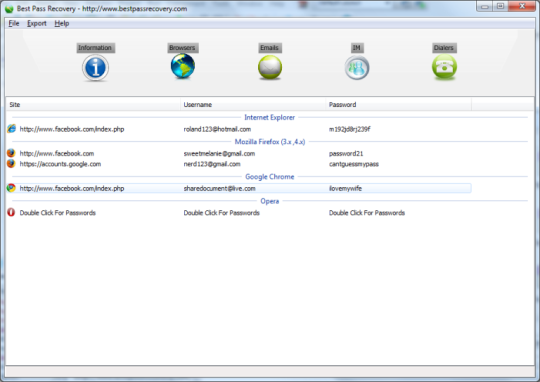This screenshot has width=540, height=382.
Task: Select the Browsers globe icon
Action: click(183, 66)
